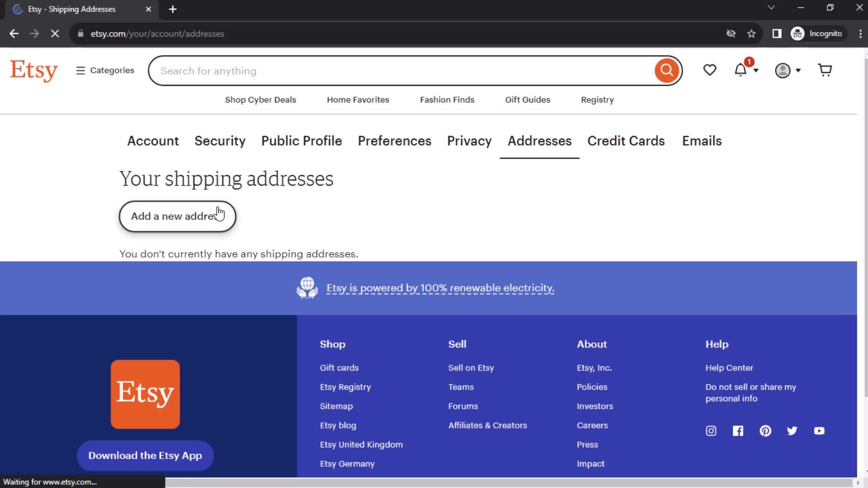View shopping cart icon
The image size is (868, 488).
click(x=826, y=70)
